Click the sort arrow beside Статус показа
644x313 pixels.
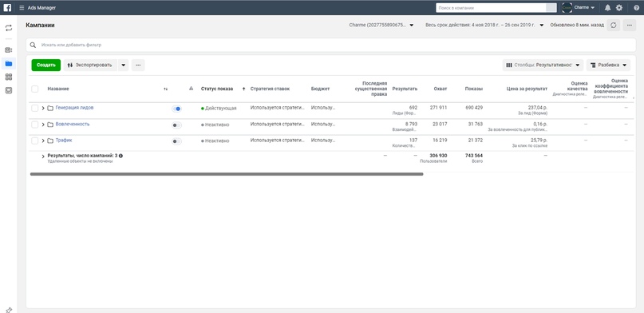point(243,89)
